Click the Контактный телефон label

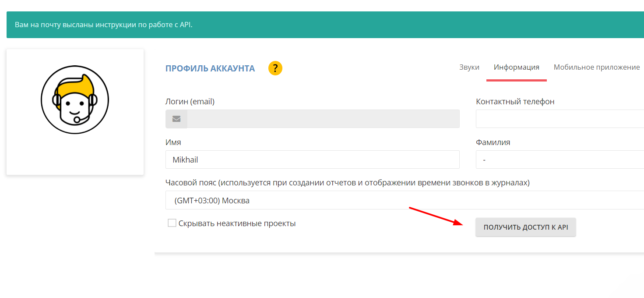point(515,102)
